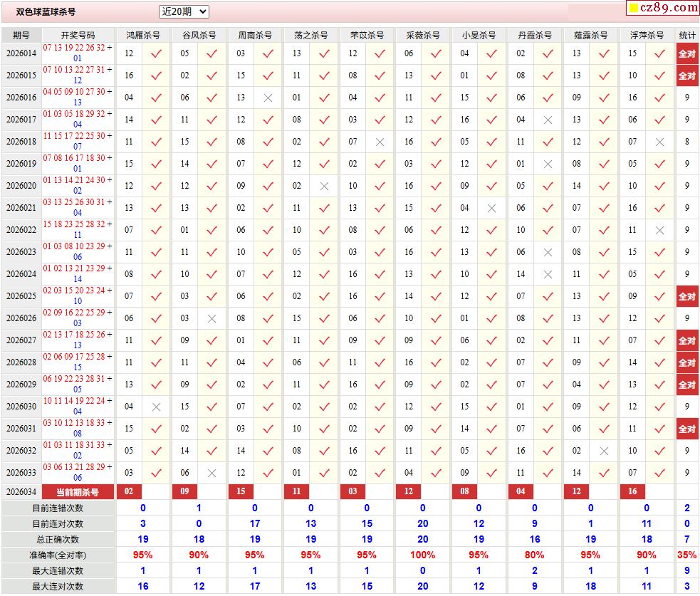The width and height of the screenshot is (700, 596).
Task: Click the cz89.com site logo
Action: coord(662,8)
